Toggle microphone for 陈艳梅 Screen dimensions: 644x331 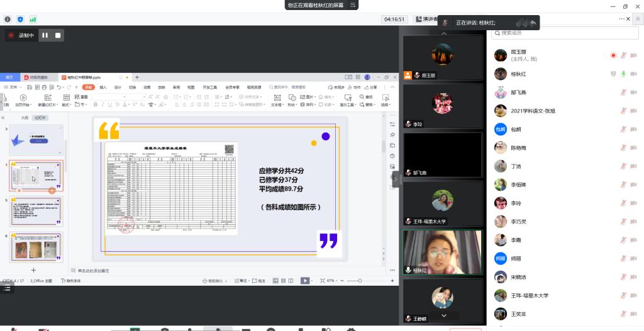coord(623,148)
